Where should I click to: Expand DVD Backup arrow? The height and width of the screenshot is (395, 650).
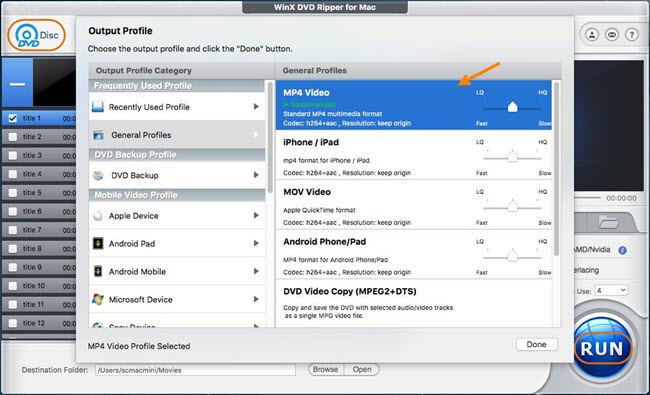point(256,175)
